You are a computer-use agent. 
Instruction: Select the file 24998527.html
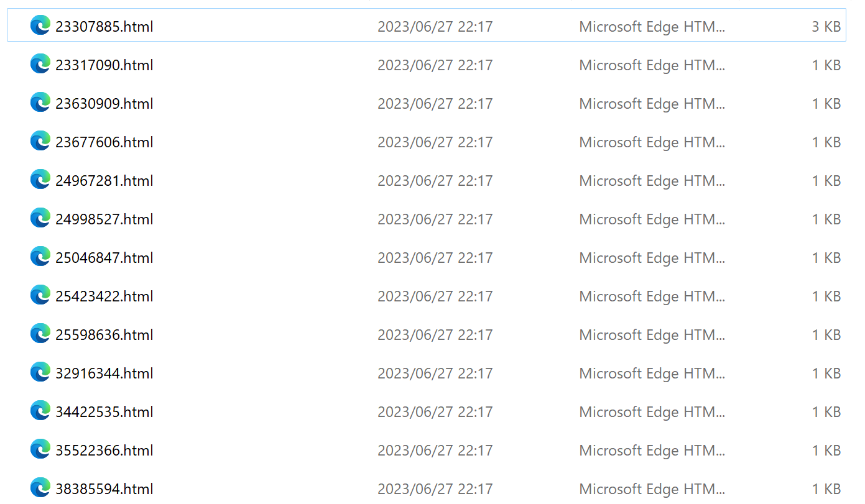pyautogui.click(x=104, y=218)
